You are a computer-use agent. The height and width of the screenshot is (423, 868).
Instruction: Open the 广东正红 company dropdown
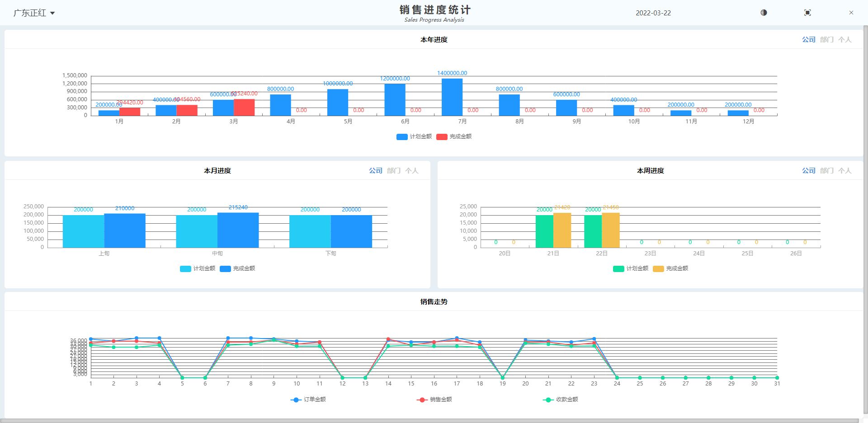[34, 13]
